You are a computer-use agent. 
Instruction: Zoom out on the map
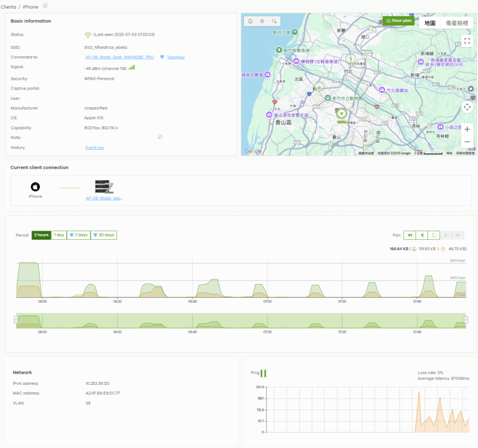[467, 142]
